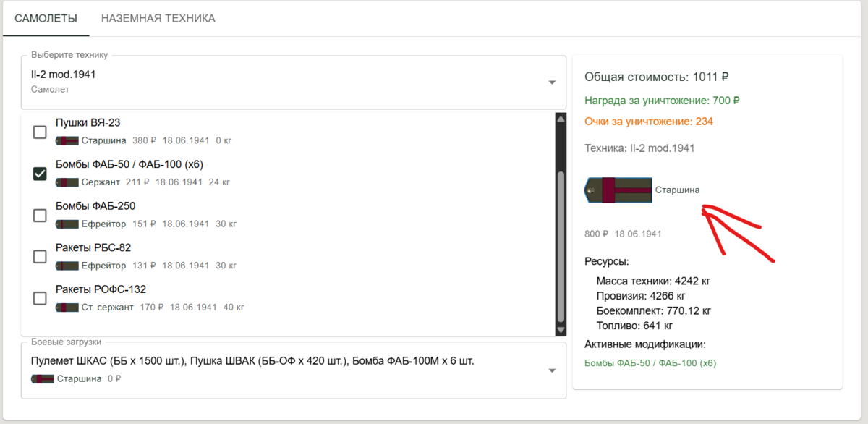Open the НАЗЕМНАЯ ТЕХНИКА tab
The height and width of the screenshot is (424, 868).
click(158, 18)
